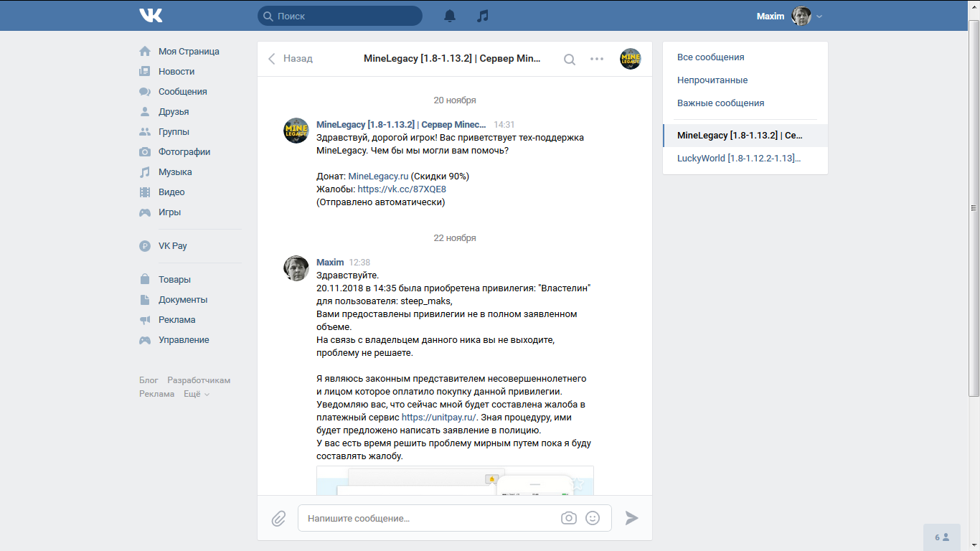Click the camera icon in message box
Screen dimensions: 980x551
point(569,518)
